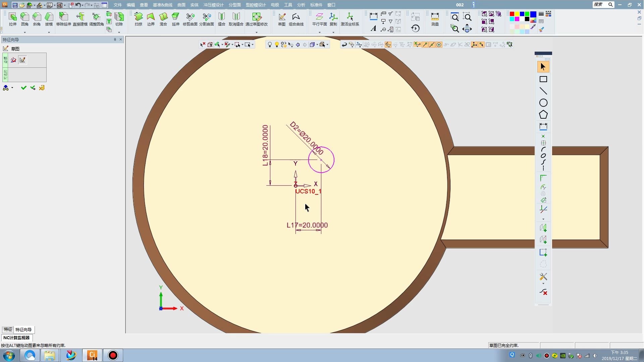Confirm sketch with green checkmark
This screenshot has width=644, height=362.
23,88
